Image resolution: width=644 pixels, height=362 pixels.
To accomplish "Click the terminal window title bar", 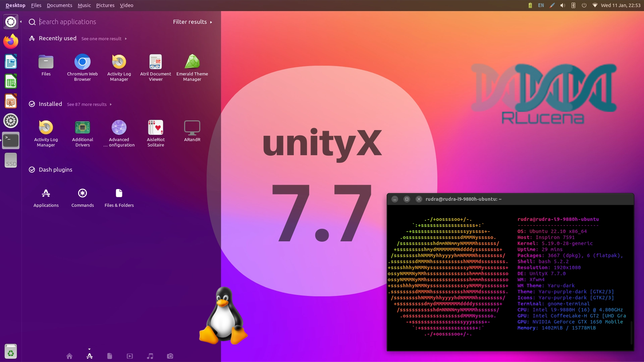I will coord(510,199).
